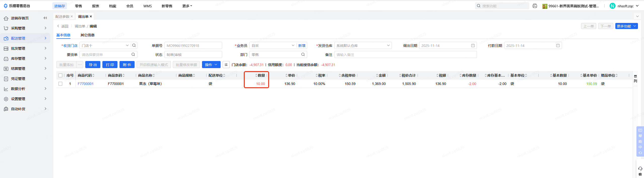The height and width of the screenshot is (178, 644).
Task: Open the 报表 top menu
Action: click(96, 6)
